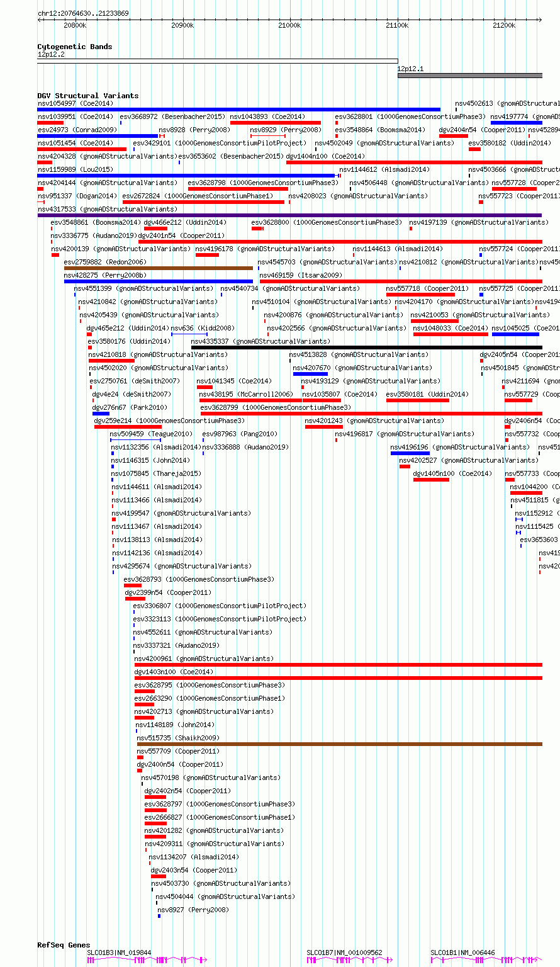Click the chr12:20764630..21233869 region label

(83, 13)
